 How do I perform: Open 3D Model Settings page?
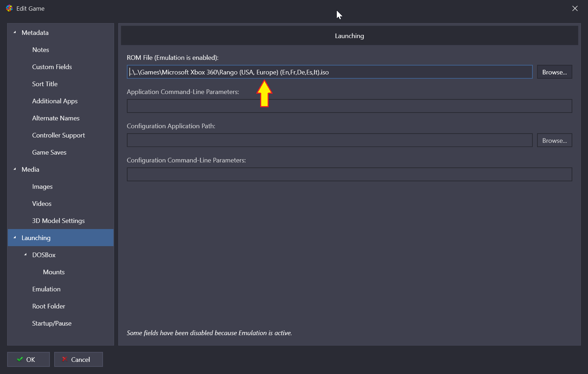(x=58, y=221)
